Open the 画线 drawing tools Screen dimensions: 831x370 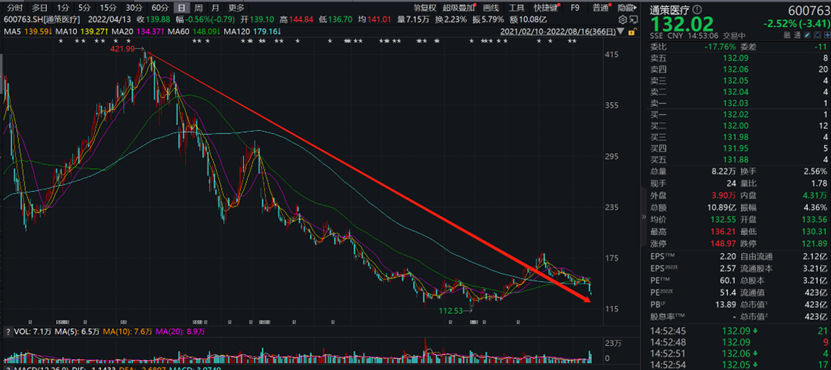(491, 7)
